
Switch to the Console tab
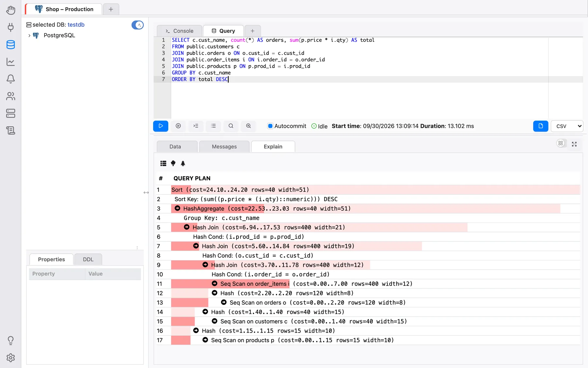(180, 31)
